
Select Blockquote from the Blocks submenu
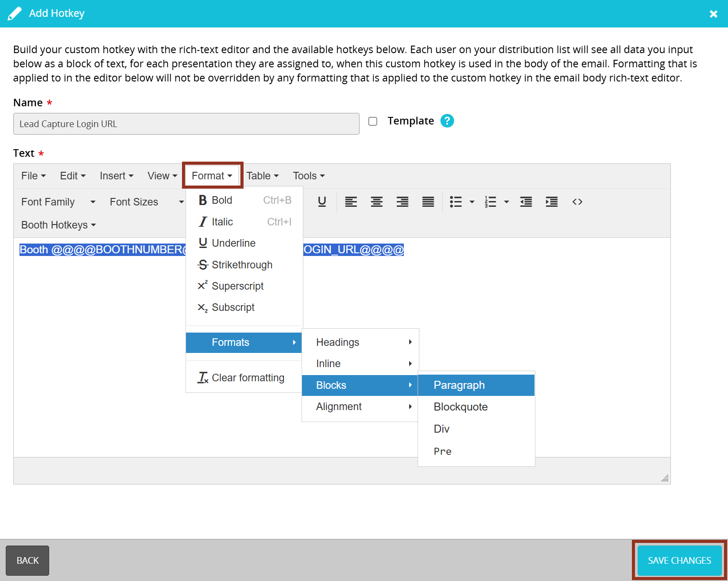(x=461, y=407)
